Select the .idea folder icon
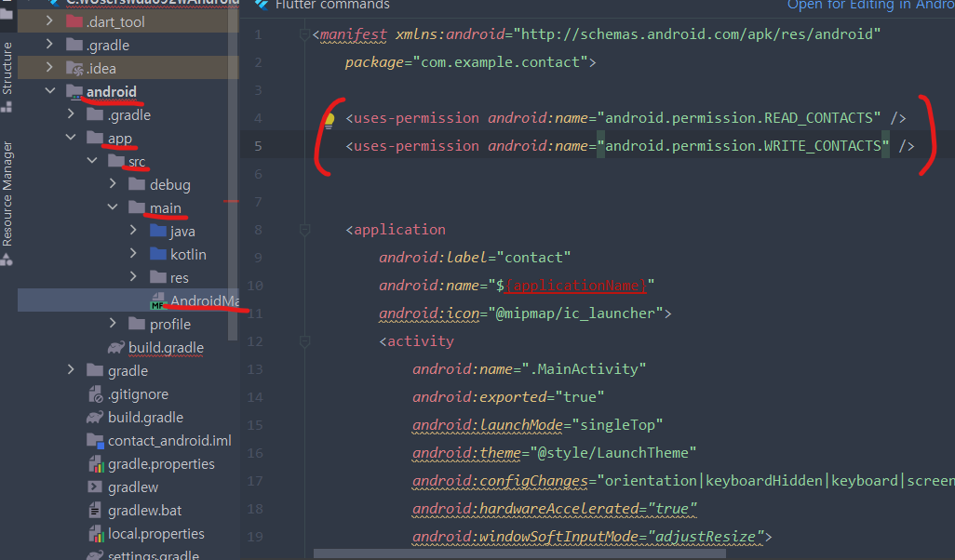Image resolution: width=955 pixels, height=560 pixels. [x=74, y=68]
